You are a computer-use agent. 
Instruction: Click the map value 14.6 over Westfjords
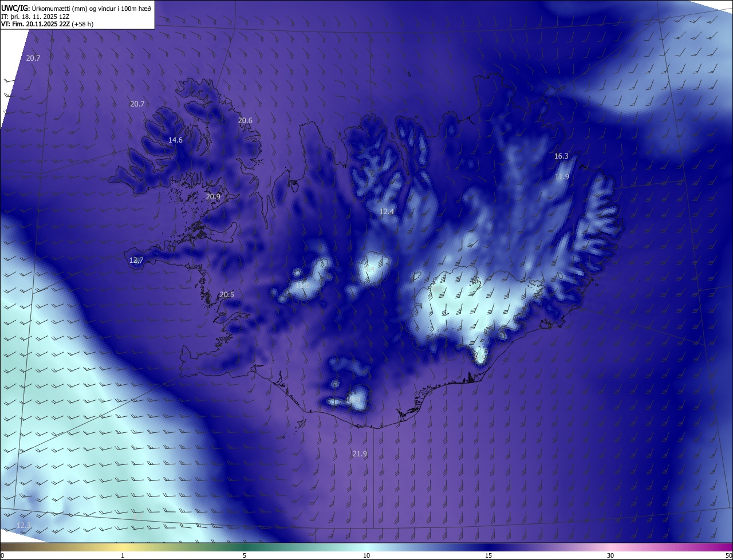[x=175, y=140]
